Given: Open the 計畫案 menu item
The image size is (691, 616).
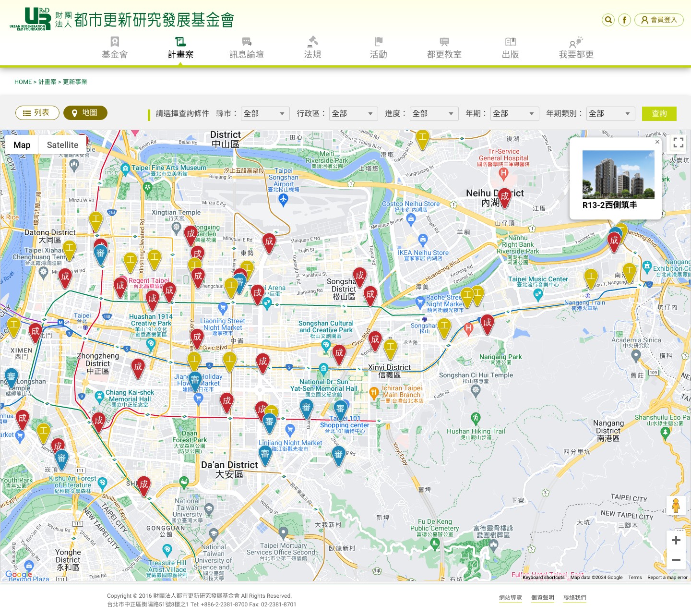Looking at the screenshot, I should (x=180, y=48).
